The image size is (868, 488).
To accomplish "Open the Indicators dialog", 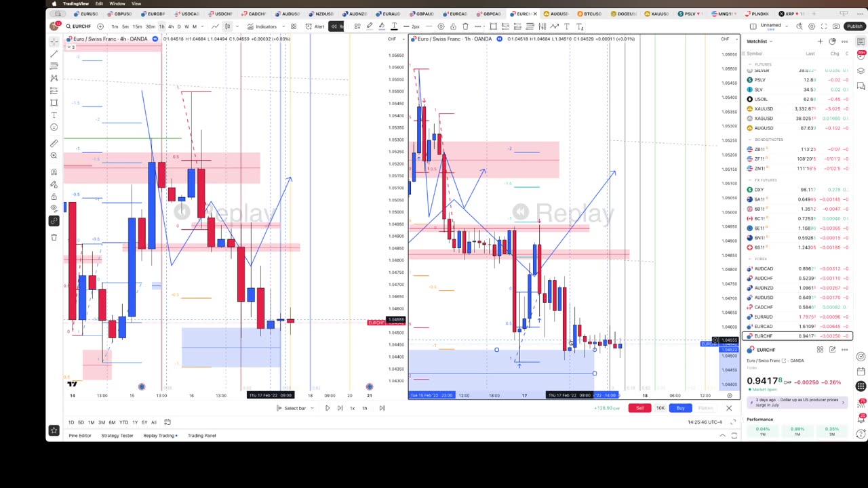I will pyautogui.click(x=262, y=26).
